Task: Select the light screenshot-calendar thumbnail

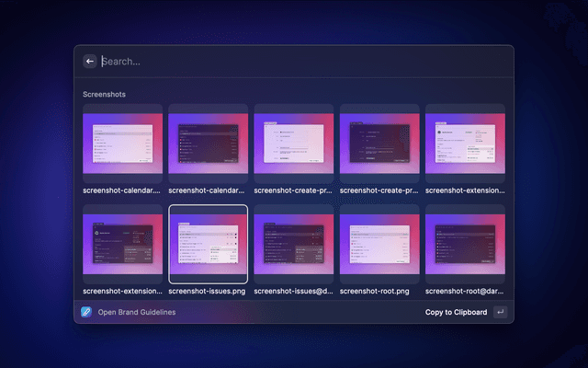Action: coord(123,143)
